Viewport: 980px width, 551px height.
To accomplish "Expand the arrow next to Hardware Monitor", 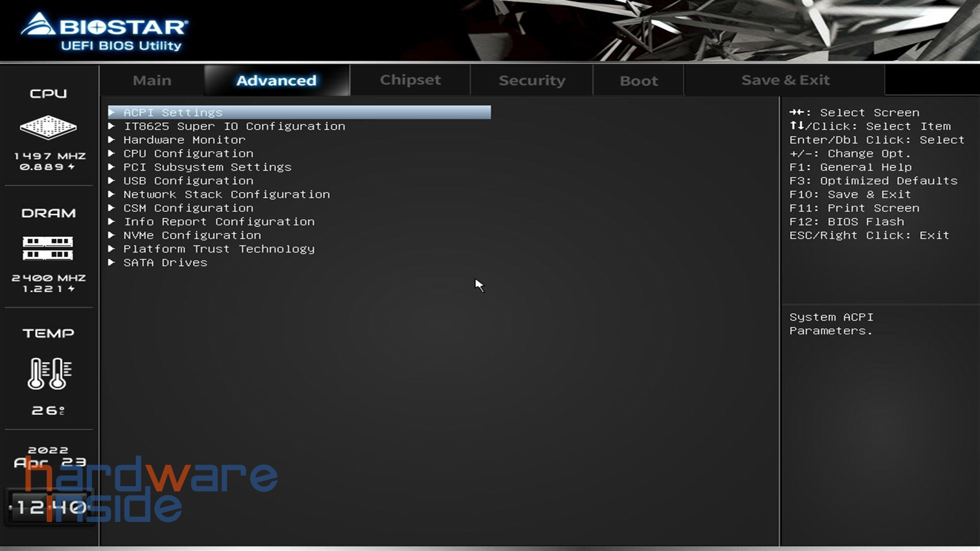I will tap(112, 140).
